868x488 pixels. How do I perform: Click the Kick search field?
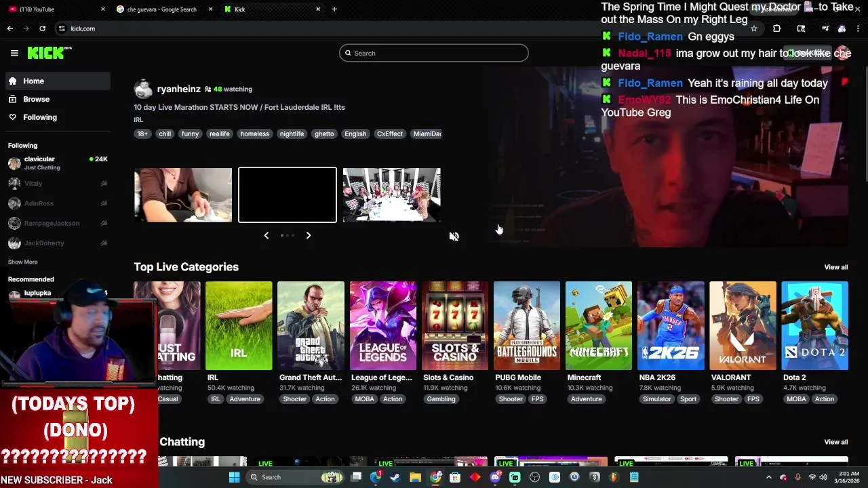[x=434, y=53]
